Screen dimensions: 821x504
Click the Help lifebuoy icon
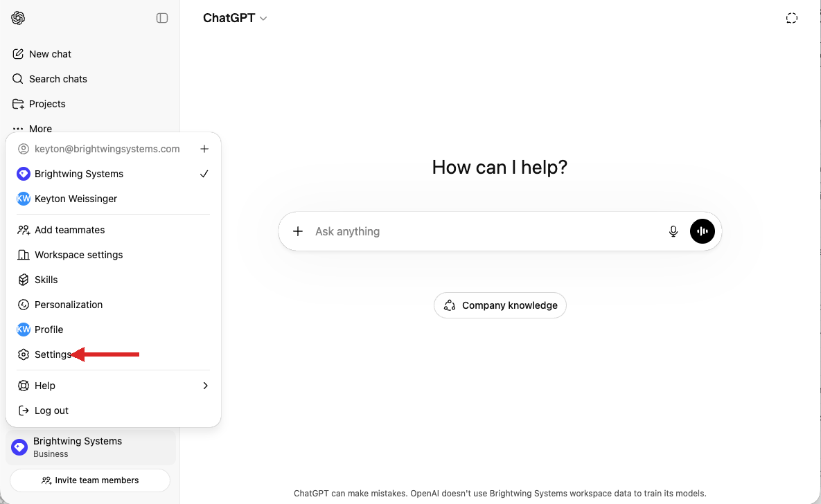(24, 386)
